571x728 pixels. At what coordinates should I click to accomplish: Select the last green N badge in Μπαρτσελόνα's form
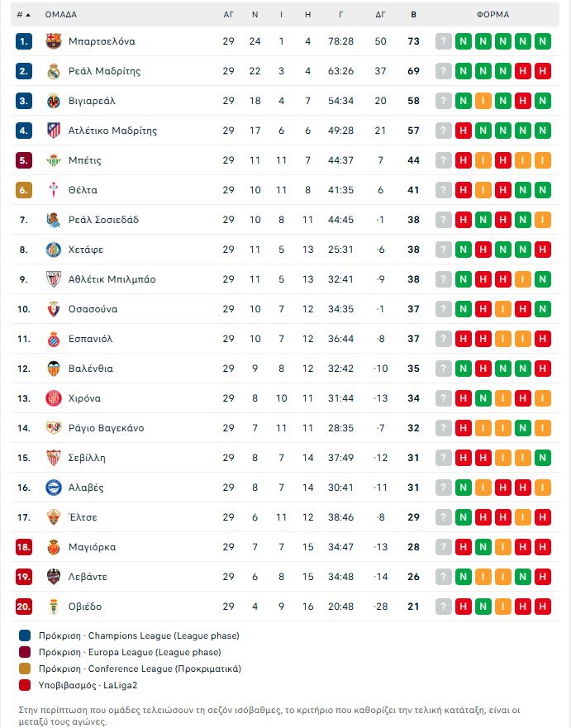pyautogui.click(x=541, y=41)
